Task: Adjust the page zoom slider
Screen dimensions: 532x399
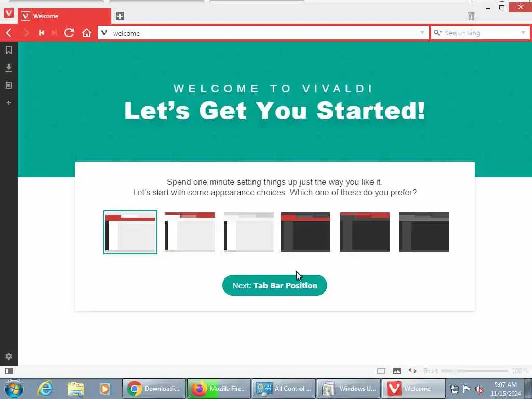Action: pyautogui.click(x=474, y=371)
